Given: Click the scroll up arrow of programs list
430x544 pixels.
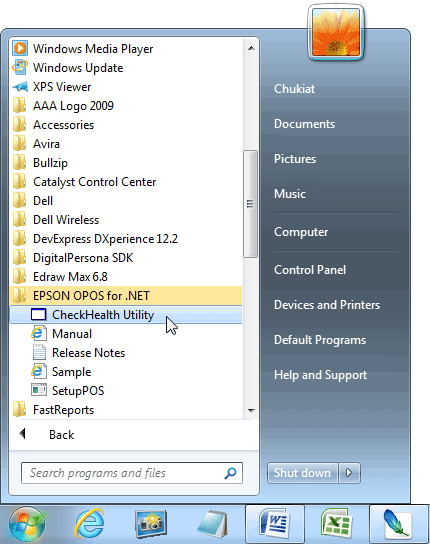Looking at the screenshot, I should pos(251,48).
